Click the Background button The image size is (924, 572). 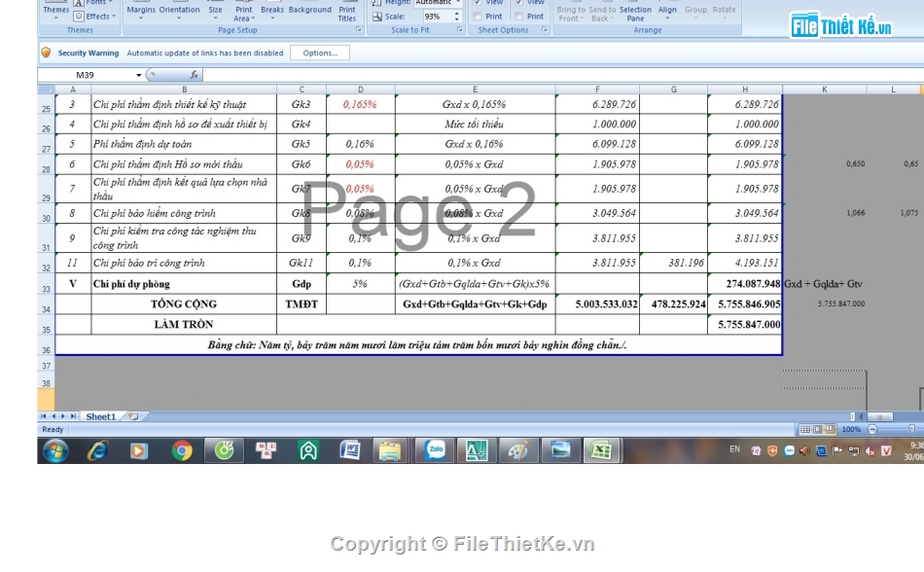310,10
